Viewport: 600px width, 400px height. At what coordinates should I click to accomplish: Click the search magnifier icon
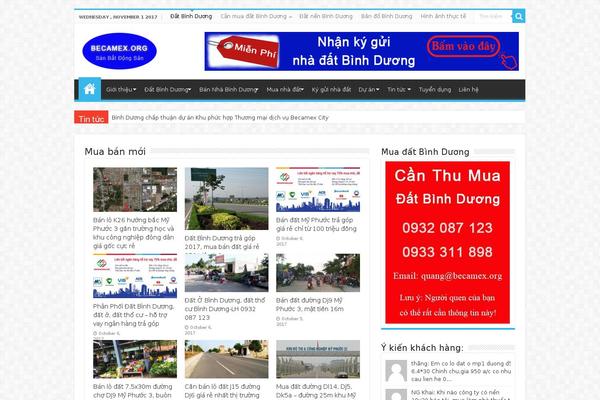518,16
